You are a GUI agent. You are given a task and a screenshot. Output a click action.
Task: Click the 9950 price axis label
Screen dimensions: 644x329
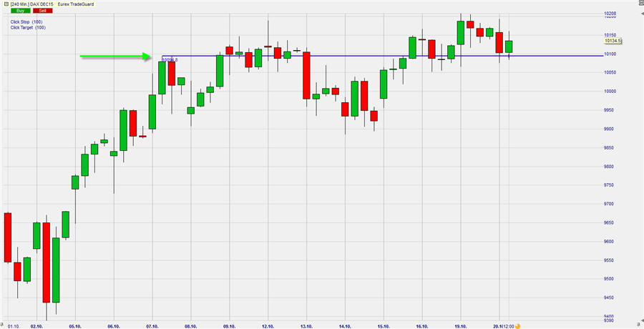point(609,110)
